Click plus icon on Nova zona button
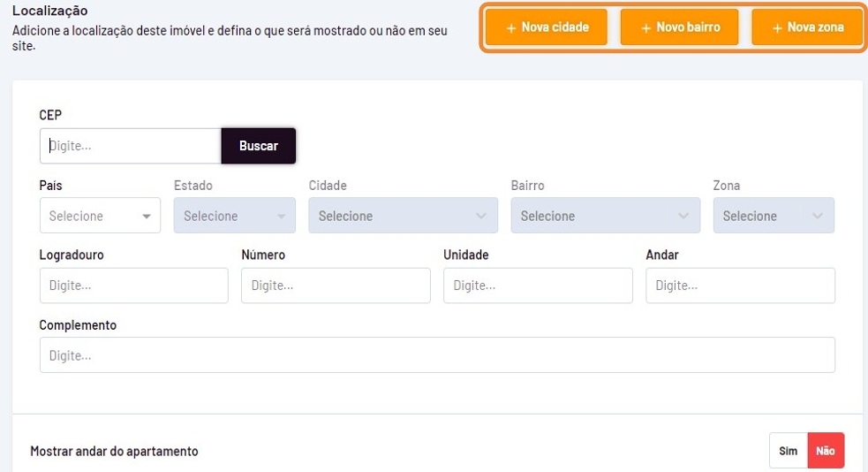The width and height of the screenshot is (868, 472). tap(777, 28)
